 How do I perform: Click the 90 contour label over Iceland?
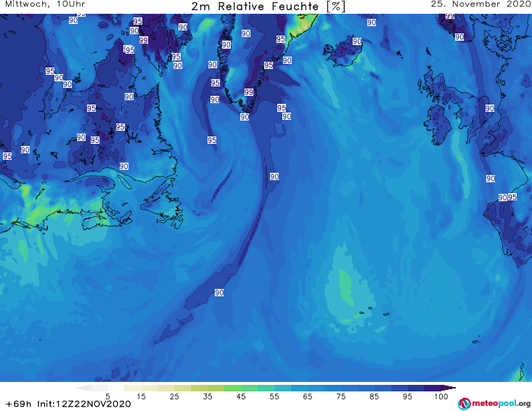357,41
